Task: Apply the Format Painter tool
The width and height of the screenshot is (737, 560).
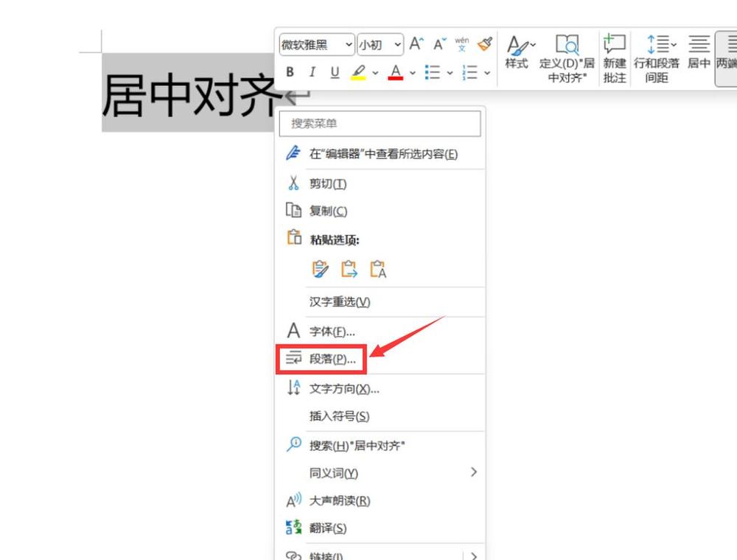Action: click(484, 44)
